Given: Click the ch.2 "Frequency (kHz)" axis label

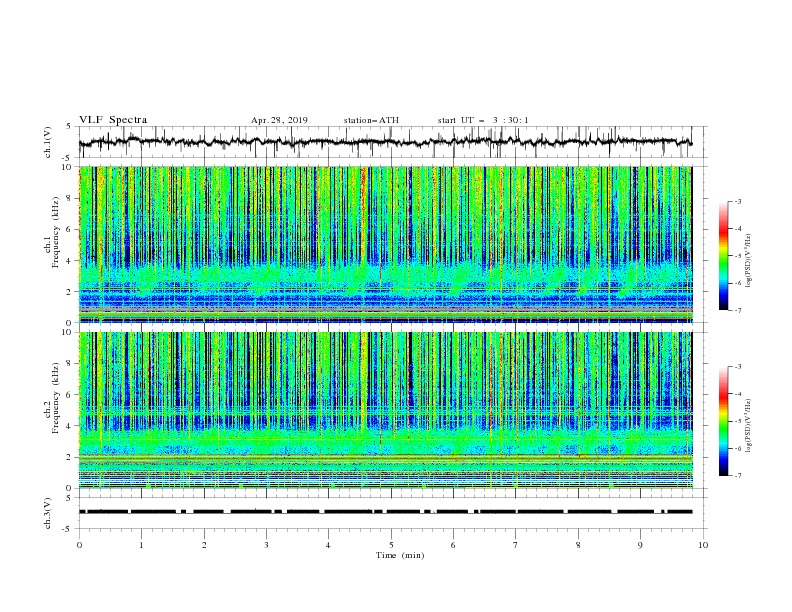Looking at the screenshot, I should tap(56, 397).
